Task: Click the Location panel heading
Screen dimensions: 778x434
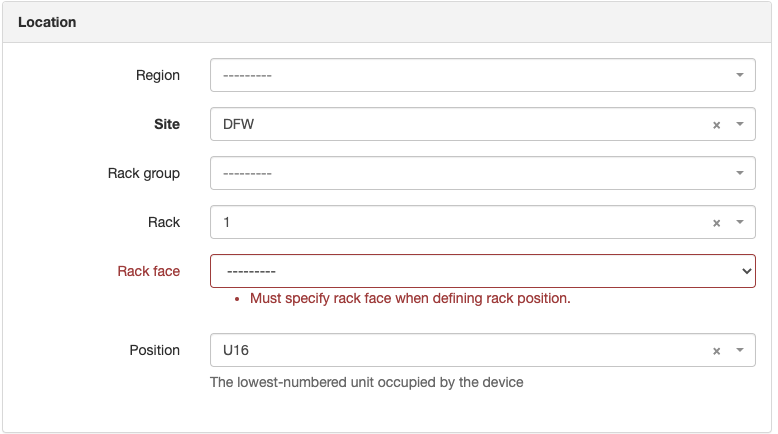Action: click(x=47, y=22)
